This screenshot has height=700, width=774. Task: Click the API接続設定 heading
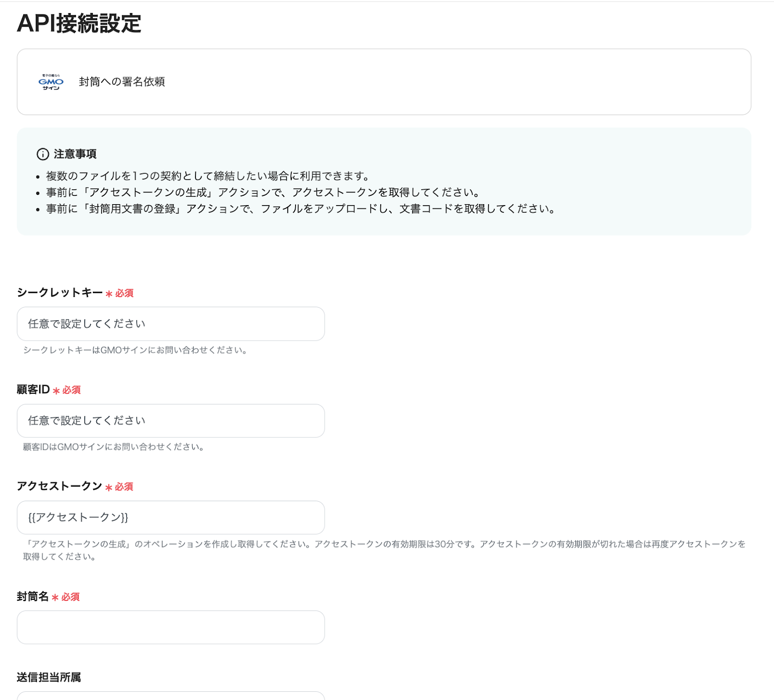coord(79,23)
